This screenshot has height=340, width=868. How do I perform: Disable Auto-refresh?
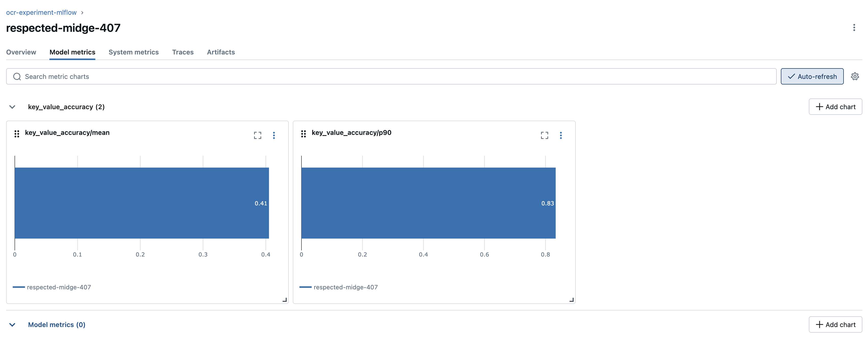pyautogui.click(x=812, y=76)
